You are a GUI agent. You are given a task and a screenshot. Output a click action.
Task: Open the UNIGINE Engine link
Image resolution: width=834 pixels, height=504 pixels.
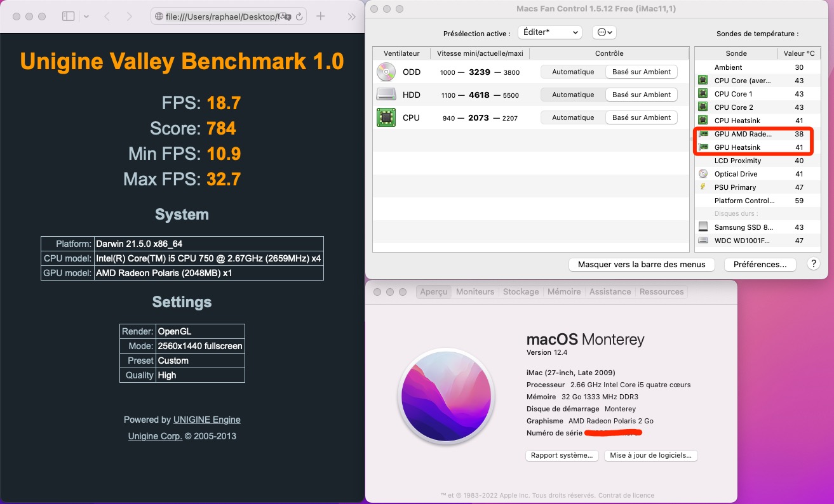click(x=206, y=420)
